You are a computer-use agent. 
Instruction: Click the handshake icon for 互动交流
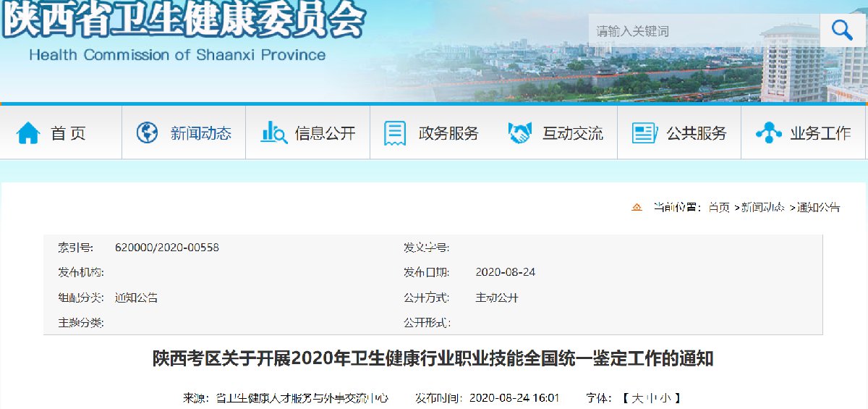(520, 133)
